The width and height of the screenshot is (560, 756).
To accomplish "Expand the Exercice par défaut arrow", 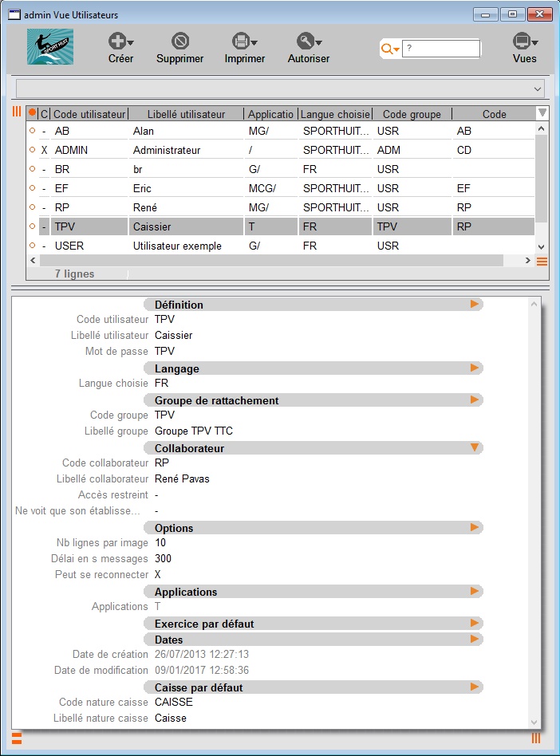I will click(x=474, y=623).
